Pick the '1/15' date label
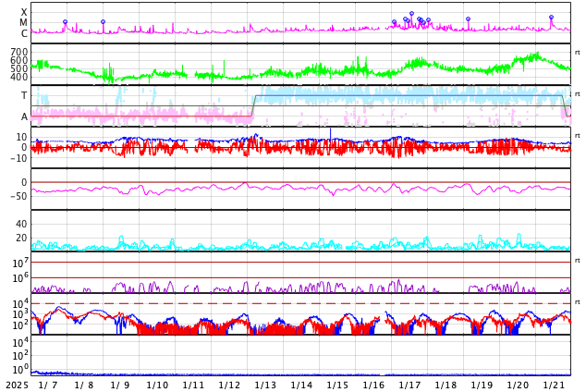Viewport: 586px width, 392px height. 337,385
